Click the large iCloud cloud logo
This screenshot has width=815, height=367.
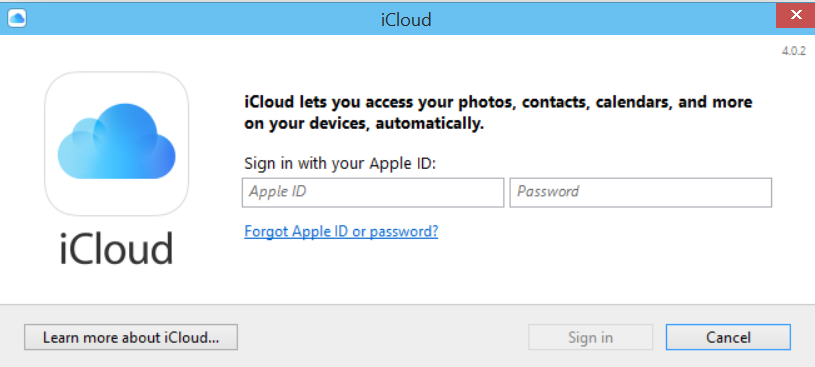[x=116, y=143]
